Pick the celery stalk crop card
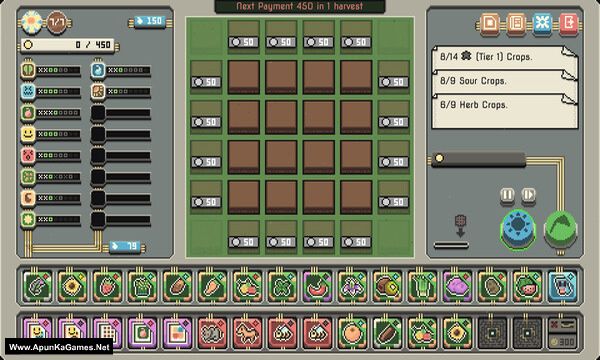Viewport: 600px width, 360px height. pyautogui.click(x=422, y=287)
